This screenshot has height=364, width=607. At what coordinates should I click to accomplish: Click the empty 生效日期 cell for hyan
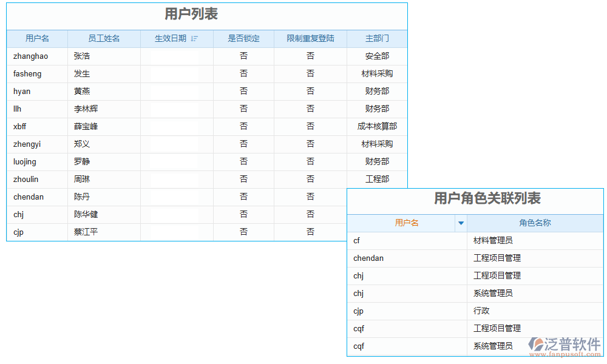coord(176,91)
